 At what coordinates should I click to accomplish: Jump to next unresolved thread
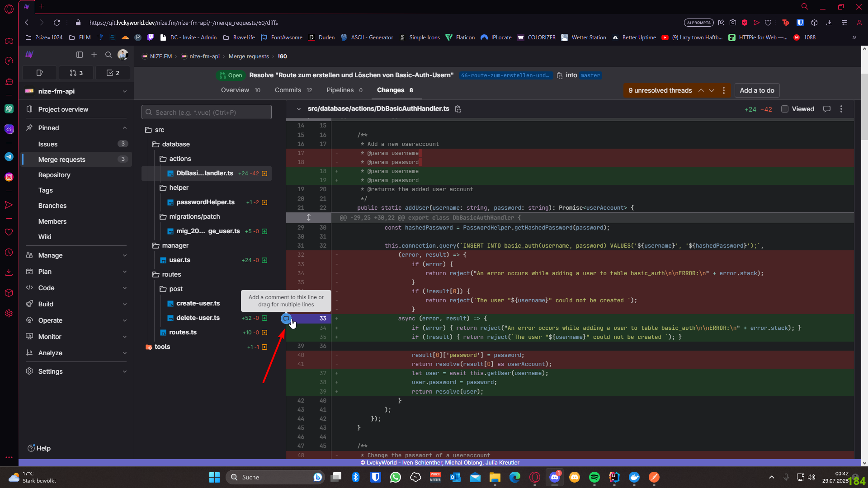(712, 90)
